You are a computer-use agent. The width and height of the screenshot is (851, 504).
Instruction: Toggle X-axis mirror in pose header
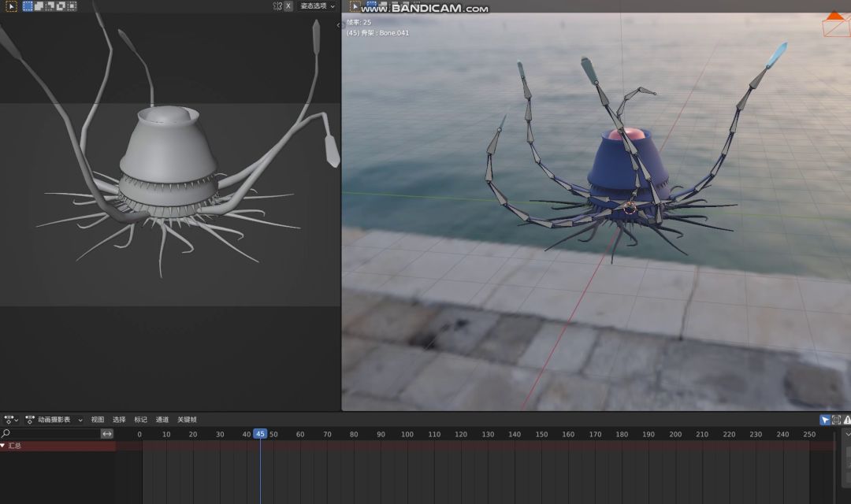click(x=288, y=6)
